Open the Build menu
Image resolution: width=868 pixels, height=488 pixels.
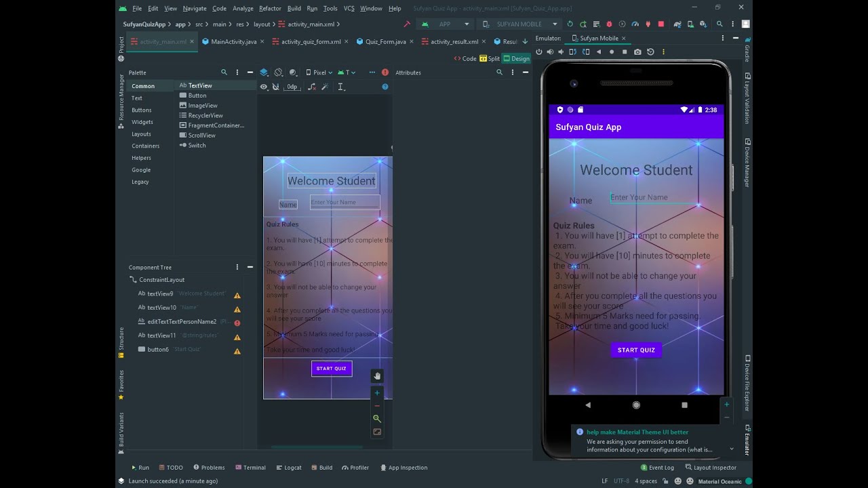[294, 8]
